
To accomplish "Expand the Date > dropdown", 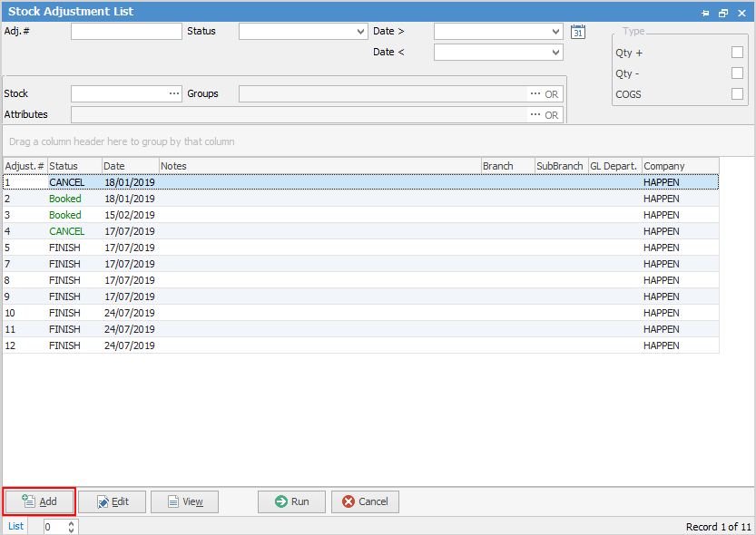I will click(x=556, y=32).
